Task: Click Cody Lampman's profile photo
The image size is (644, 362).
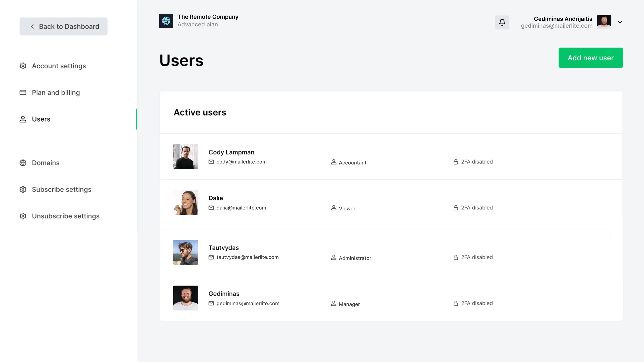Action: click(186, 156)
